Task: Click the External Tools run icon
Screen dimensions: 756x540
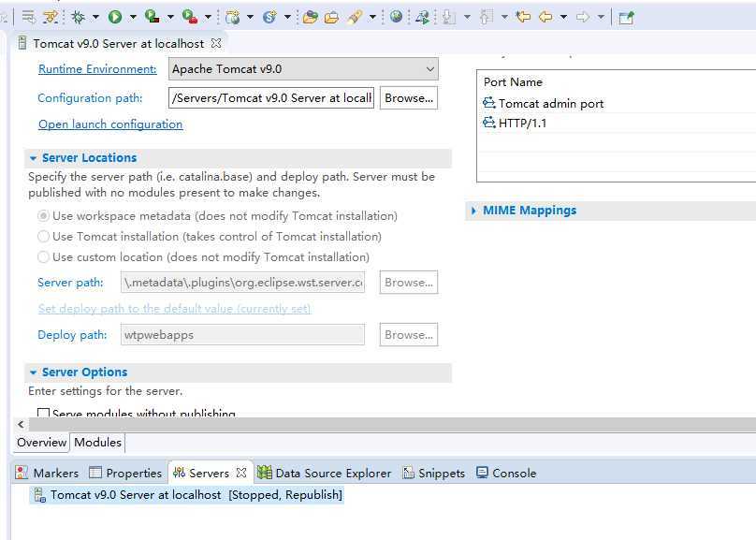Action: tap(190, 17)
